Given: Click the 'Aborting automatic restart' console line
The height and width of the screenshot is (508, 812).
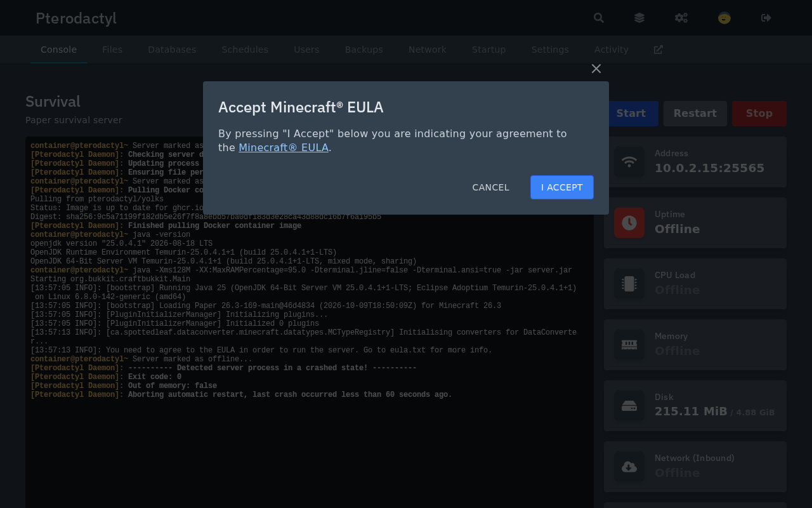Looking at the screenshot, I should pos(241,395).
